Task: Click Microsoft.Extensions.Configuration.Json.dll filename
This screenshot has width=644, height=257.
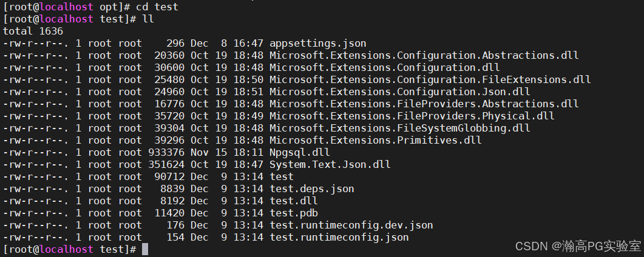Action: [400, 92]
